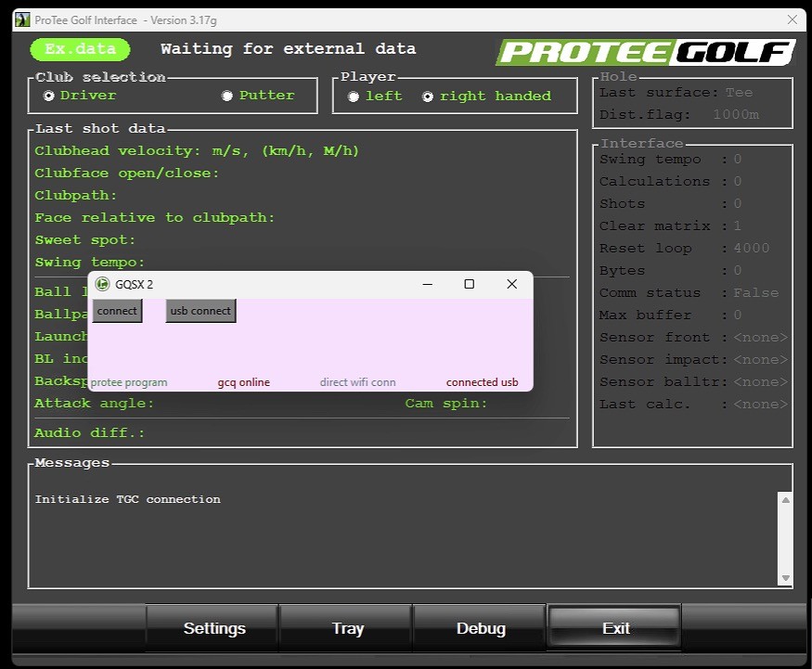Click 'Face relative to clubpath:' label
The image size is (812, 669).
coord(154,218)
